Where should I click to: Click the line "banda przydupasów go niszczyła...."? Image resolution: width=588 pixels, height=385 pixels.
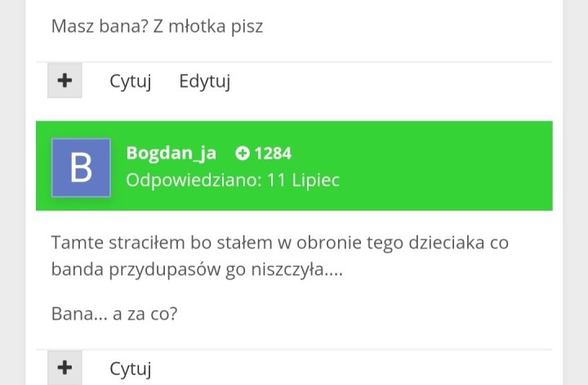196,269
